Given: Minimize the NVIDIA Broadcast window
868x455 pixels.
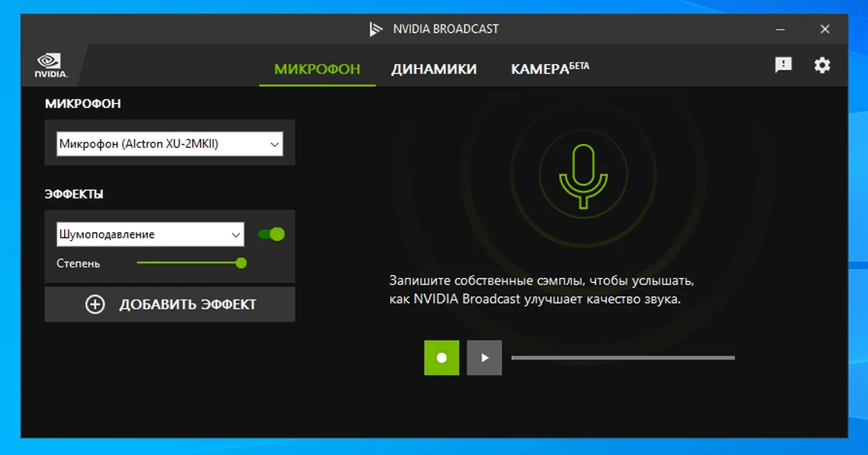Looking at the screenshot, I should coord(780,29).
